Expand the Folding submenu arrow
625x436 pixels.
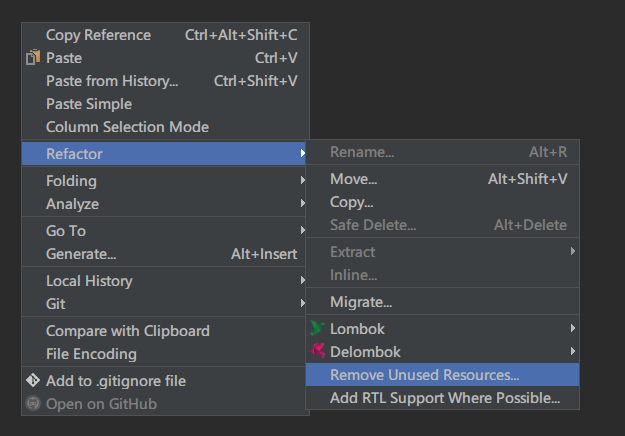[x=302, y=181]
